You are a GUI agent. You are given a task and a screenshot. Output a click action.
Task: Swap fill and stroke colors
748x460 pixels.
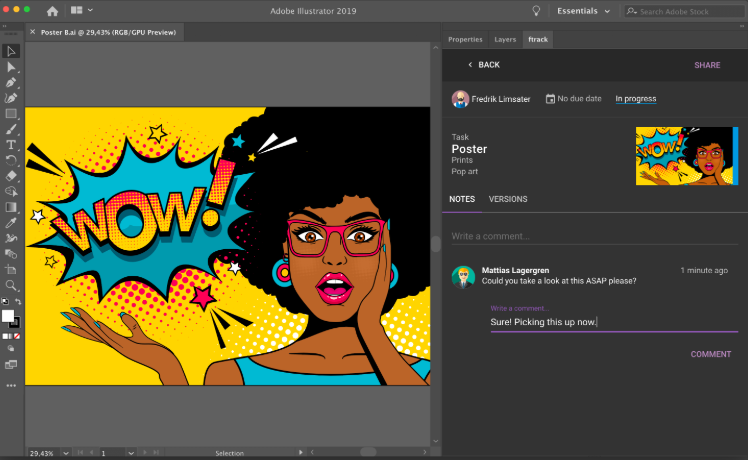[18, 302]
